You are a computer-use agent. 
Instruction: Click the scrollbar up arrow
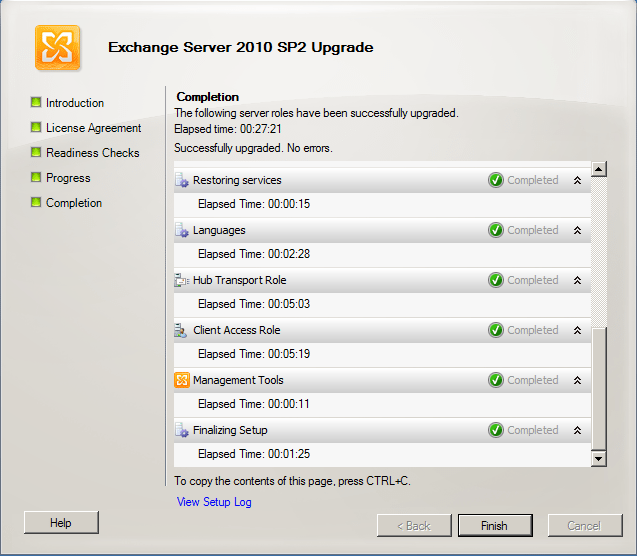tap(599, 169)
